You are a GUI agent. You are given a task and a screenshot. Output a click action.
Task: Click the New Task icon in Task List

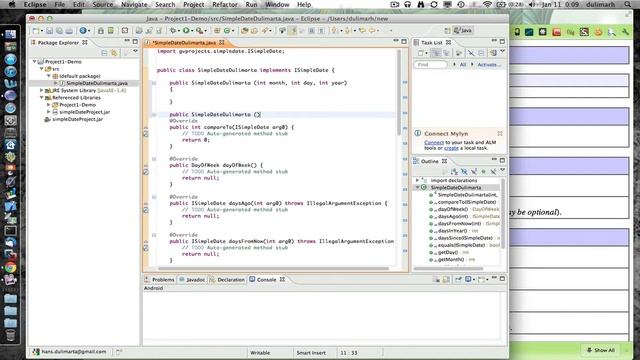[x=421, y=53]
